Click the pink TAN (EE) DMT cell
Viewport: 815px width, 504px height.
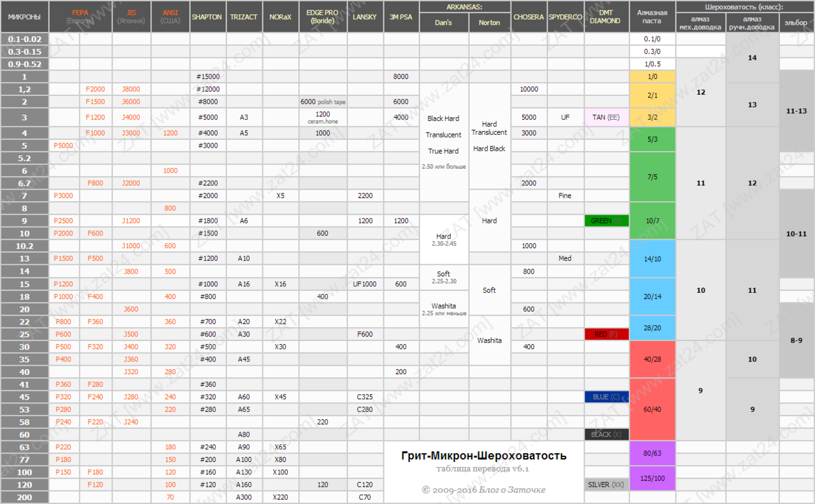606,117
